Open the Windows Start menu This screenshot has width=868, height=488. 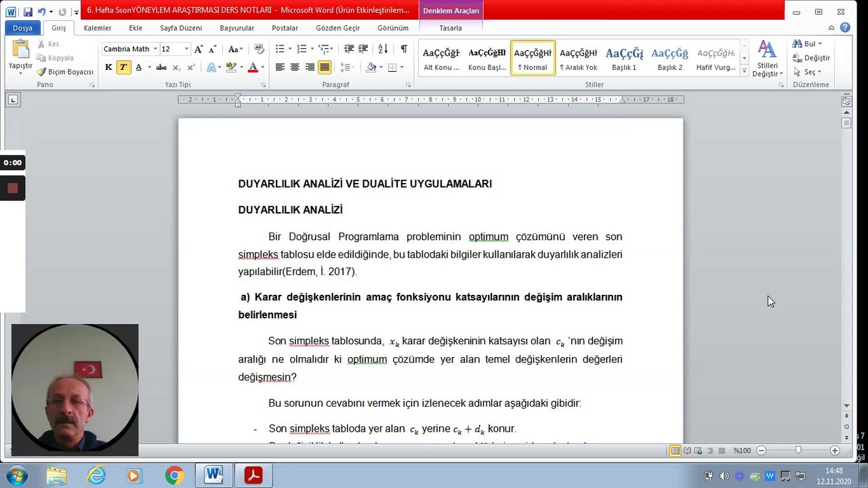(15, 476)
